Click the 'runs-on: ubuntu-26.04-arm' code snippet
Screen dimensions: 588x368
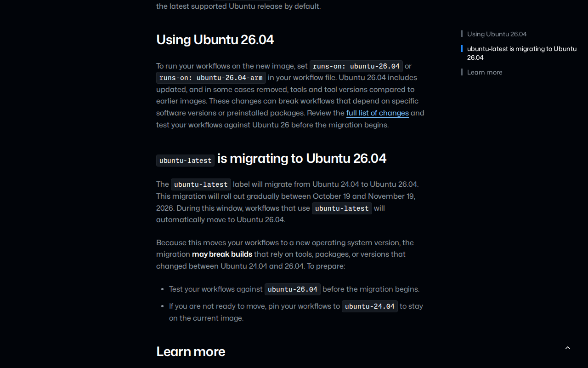coord(211,78)
